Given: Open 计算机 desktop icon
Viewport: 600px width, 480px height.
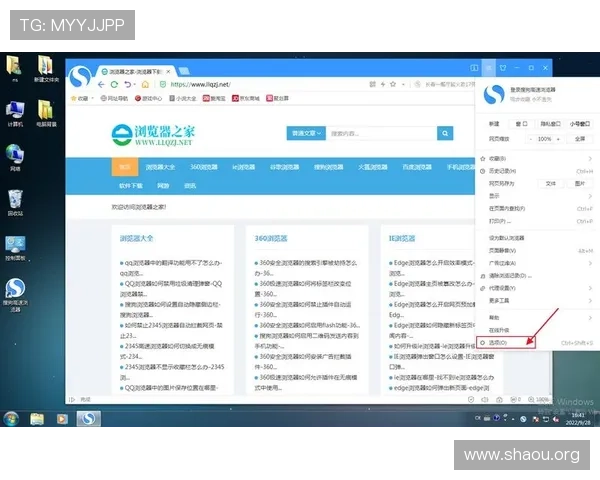Looking at the screenshot, I should click(15, 114).
